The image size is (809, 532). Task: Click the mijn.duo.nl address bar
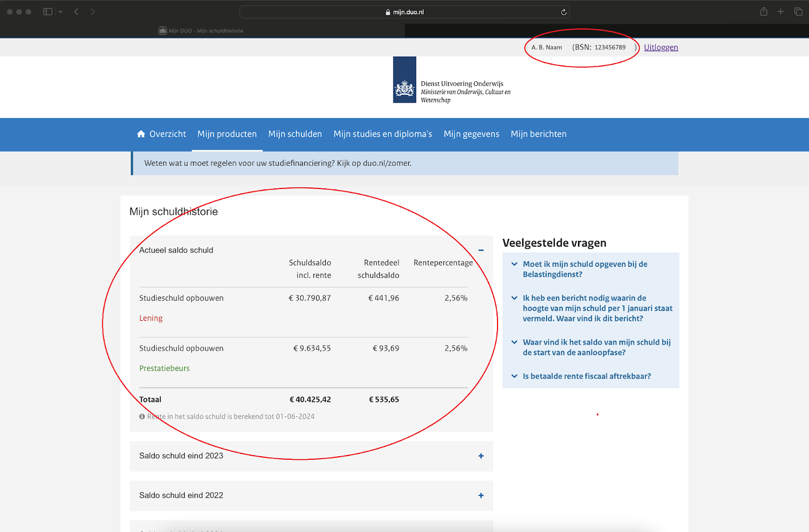click(404, 12)
